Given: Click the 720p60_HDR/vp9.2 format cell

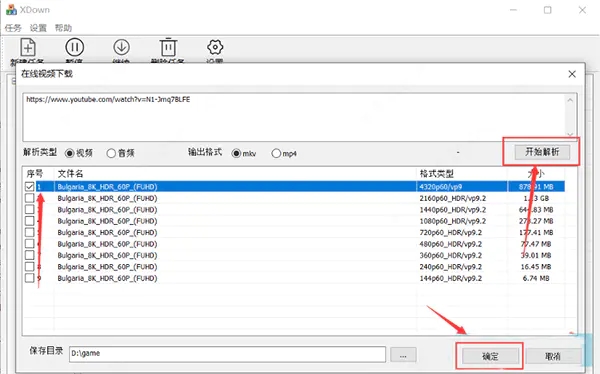Looking at the screenshot, I should point(451,232).
